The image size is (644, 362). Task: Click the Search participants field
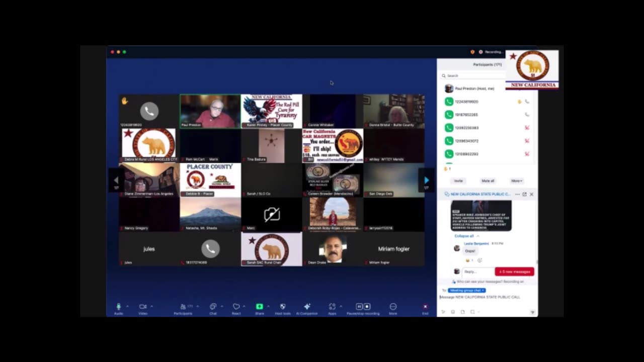(473, 76)
